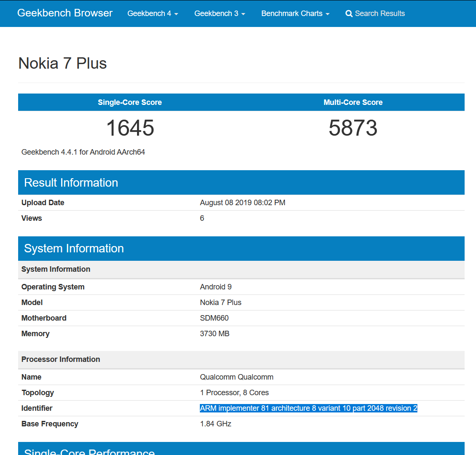Select the Nokia 7 Plus model value
The image size is (476, 455).
click(221, 302)
